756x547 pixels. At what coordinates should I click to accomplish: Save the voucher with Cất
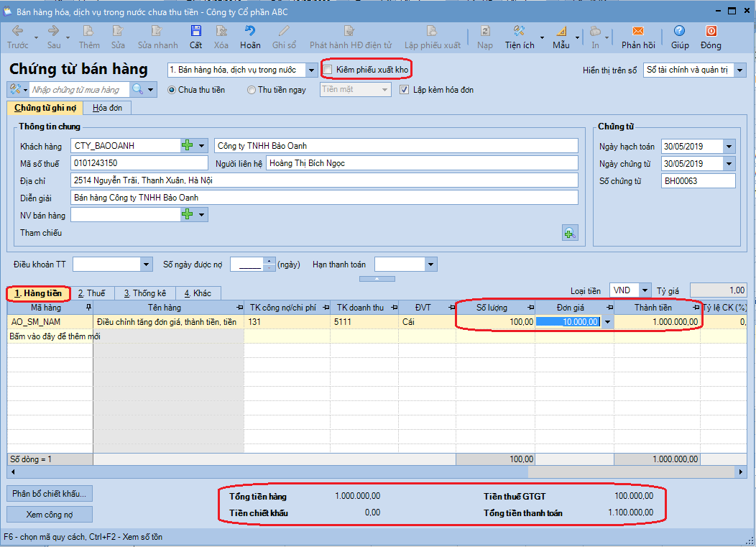coord(195,37)
